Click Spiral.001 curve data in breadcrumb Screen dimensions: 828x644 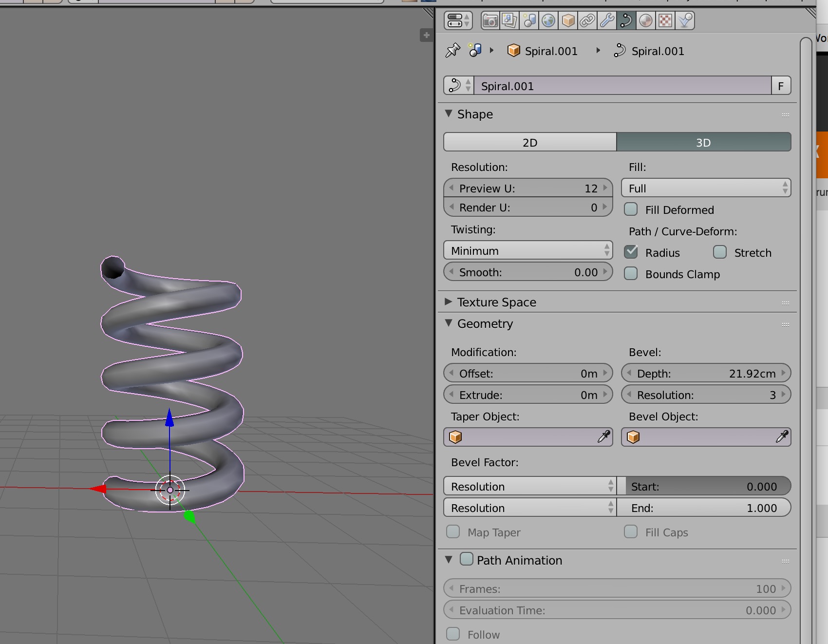(649, 51)
